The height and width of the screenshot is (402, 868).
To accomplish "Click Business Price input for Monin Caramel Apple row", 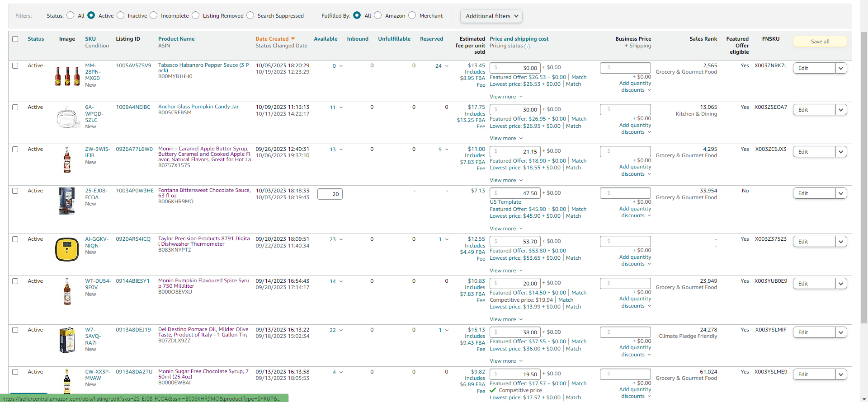I will tap(625, 151).
